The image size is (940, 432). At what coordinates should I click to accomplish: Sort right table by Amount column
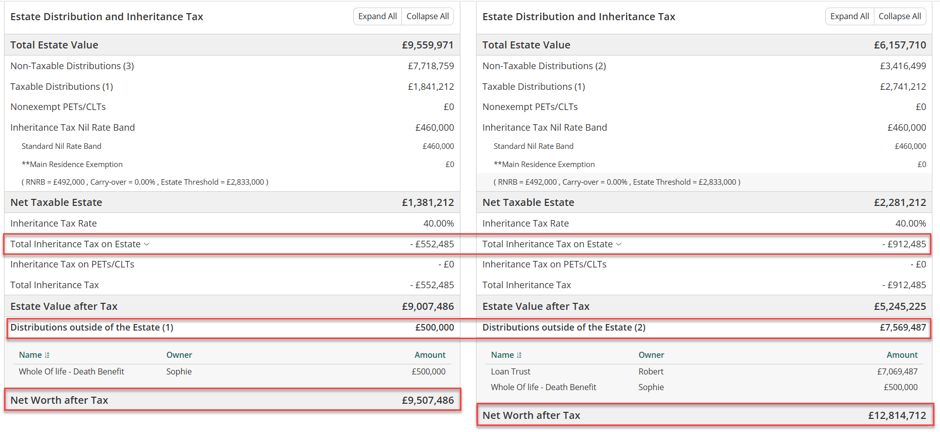902,355
